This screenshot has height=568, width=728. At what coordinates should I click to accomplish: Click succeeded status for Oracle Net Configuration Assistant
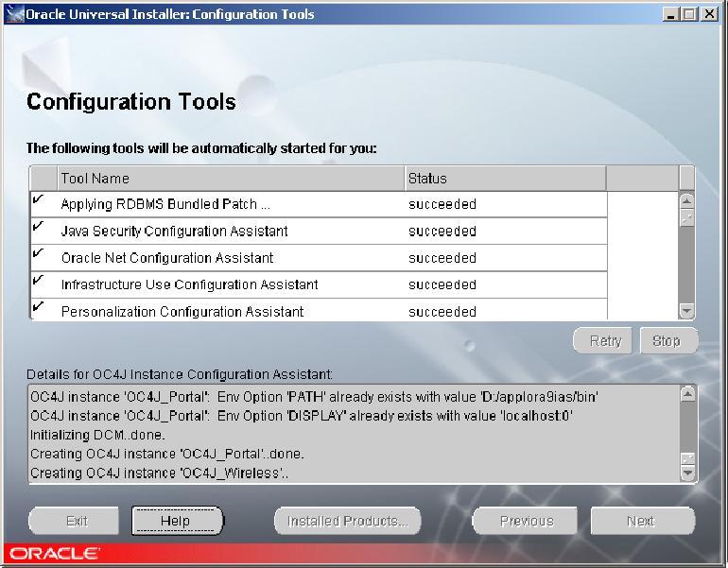(442, 258)
